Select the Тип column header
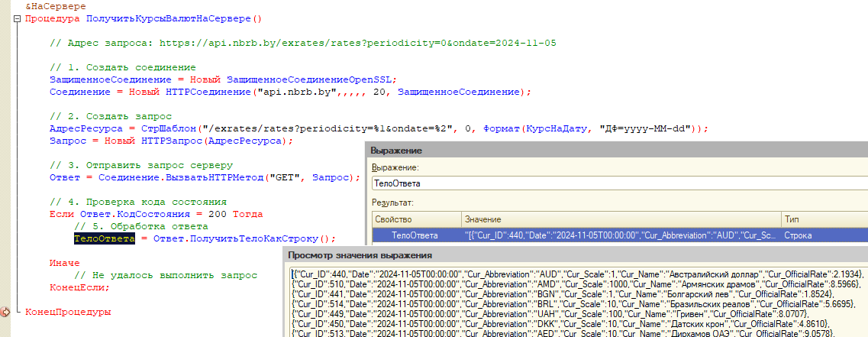The image size is (868, 337). click(x=824, y=219)
